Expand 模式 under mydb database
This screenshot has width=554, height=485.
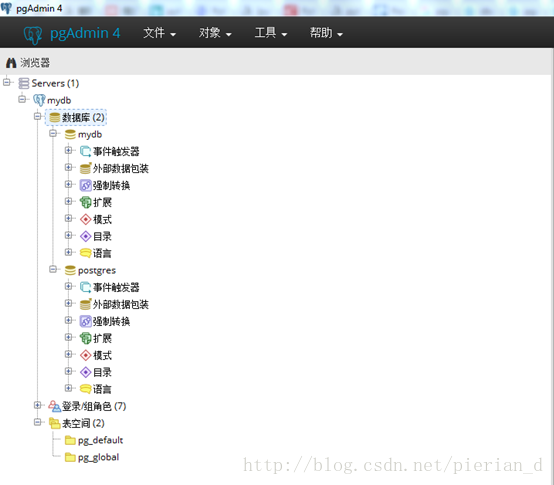coord(69,218)
